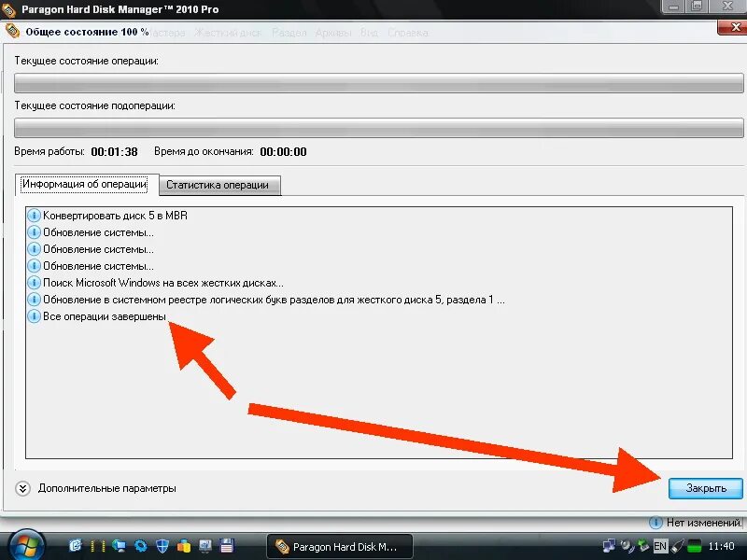Click the blue shield quick launch icon
Screen dimensions: 747x560
162,546
